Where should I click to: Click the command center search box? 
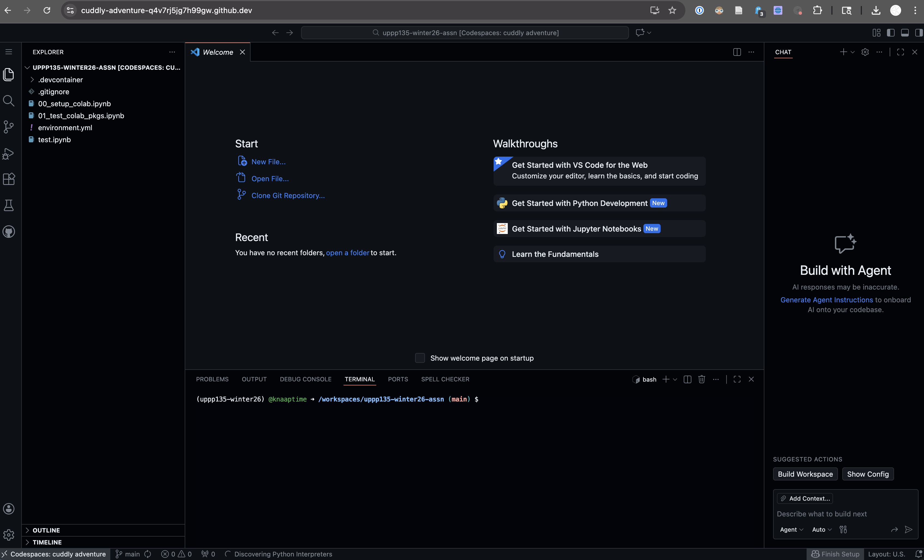click(x=465, y=33)
